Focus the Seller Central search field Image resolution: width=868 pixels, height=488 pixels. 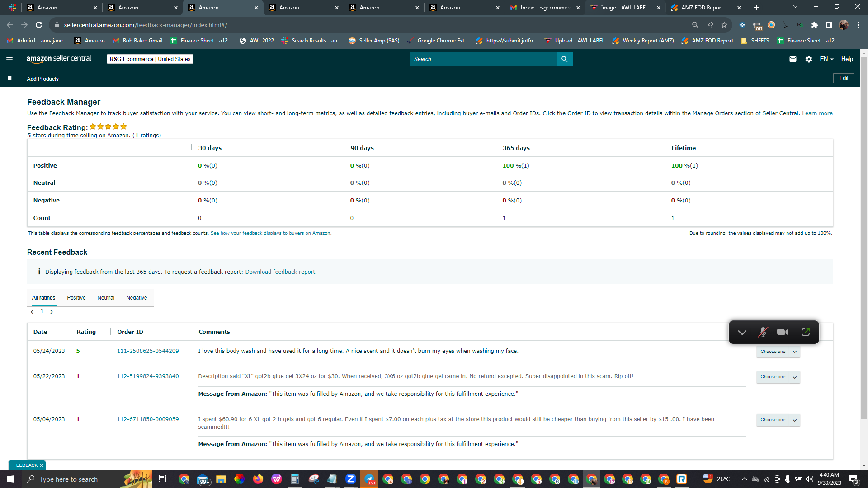tap(483, 59)
